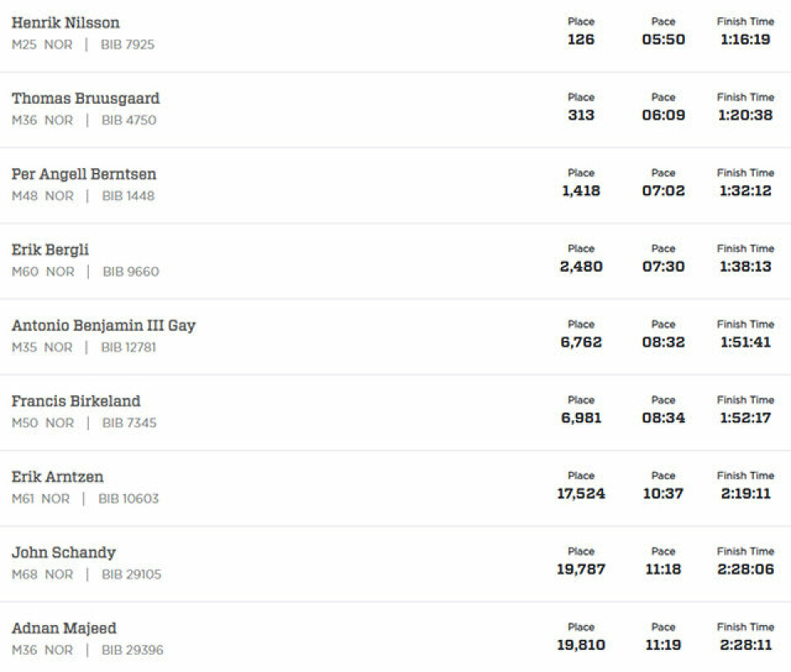Open Erik Bergli's result row
Screen dimensions: 791x672
point(395,261)
